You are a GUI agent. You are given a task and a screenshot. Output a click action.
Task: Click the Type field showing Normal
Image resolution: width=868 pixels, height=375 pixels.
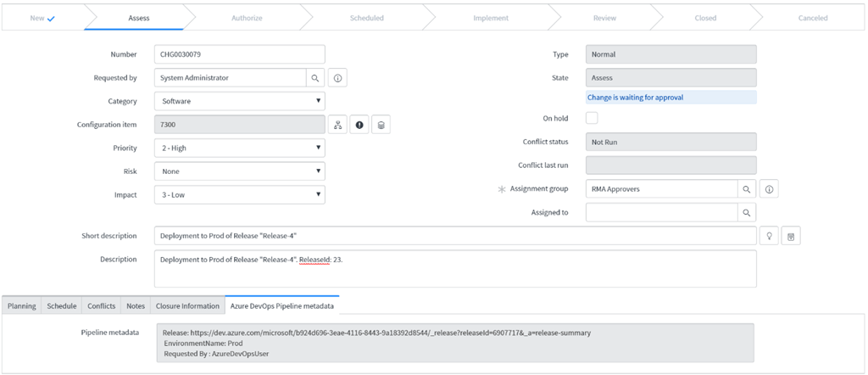click(x=671, y=54)
